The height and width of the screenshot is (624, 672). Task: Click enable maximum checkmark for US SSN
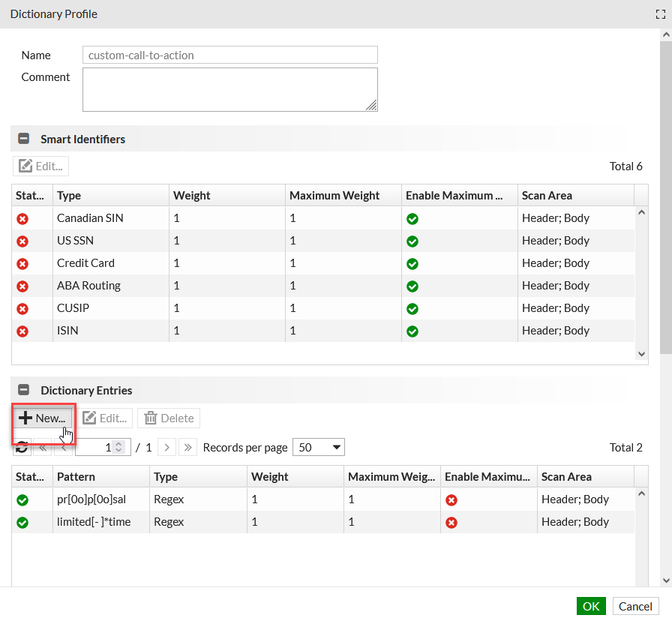(x=412, y=241)
